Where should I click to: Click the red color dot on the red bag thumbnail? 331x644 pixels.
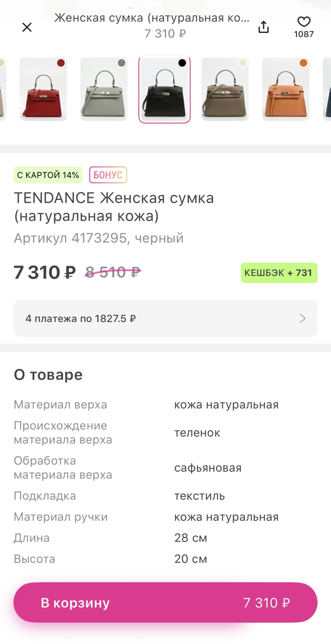pos(60,63)
